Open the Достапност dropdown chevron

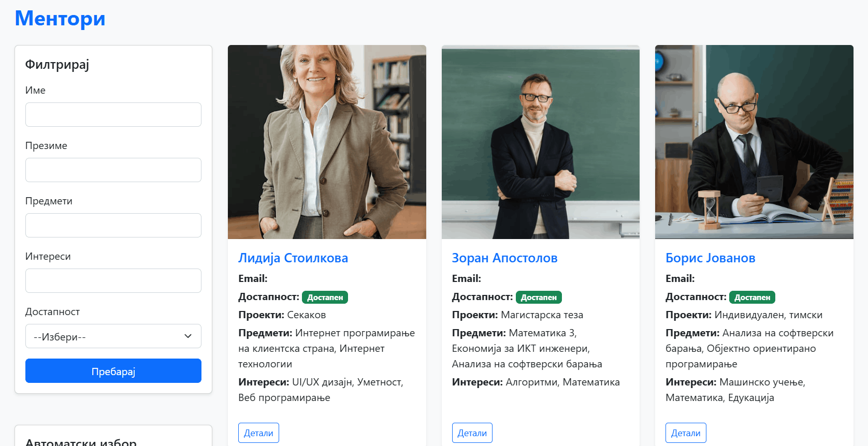(x=188, y=336)
